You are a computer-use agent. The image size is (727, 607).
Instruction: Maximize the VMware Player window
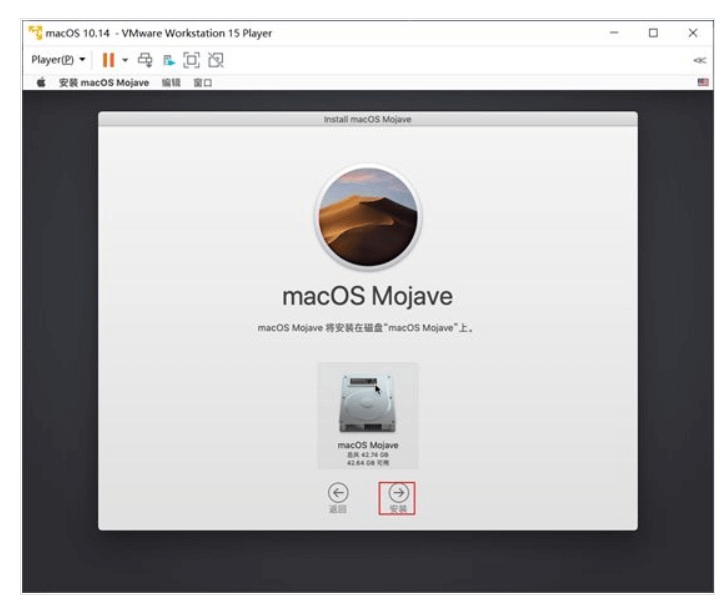[x=654, y=33]
